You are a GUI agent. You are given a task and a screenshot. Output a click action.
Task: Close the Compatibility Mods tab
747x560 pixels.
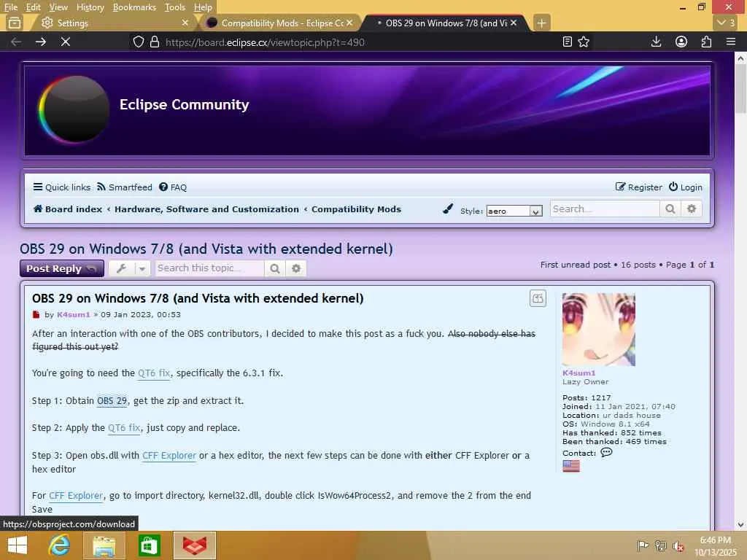tap(349, 23)
